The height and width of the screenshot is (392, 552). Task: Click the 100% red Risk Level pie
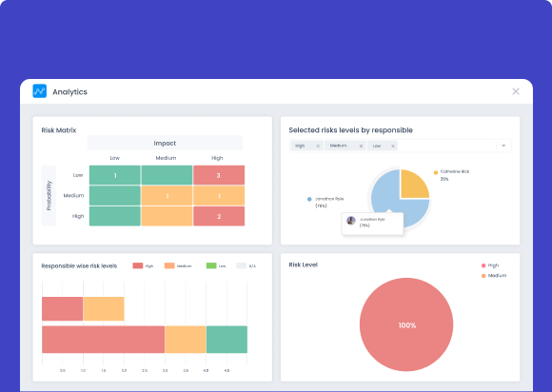tap(406, 324)
